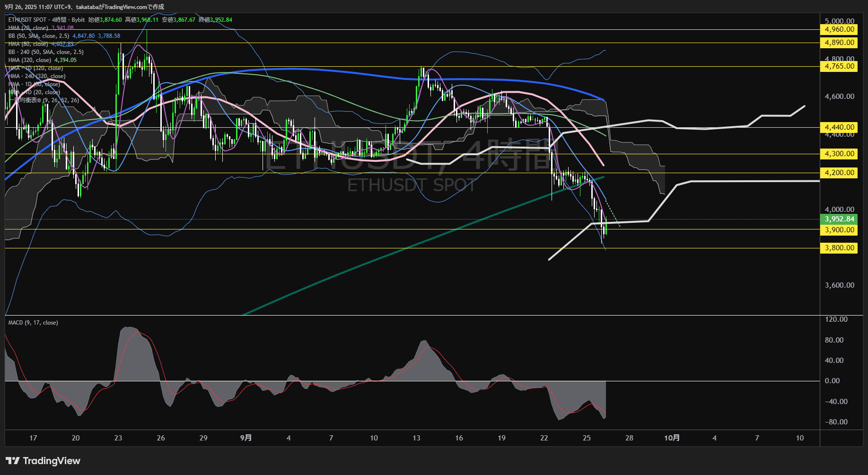Click date 28 on the time axis

[x=629, y=438]
